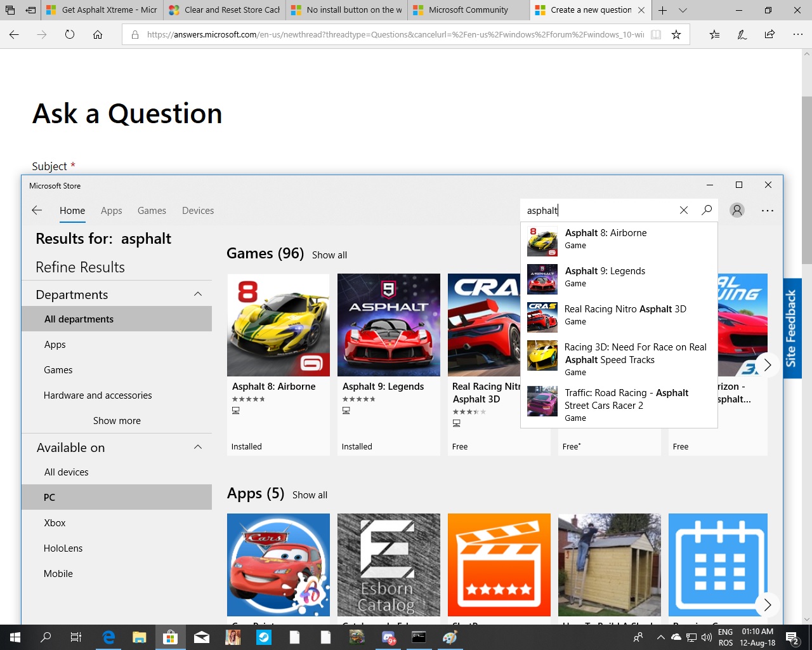The height and width of the screenshot is (650, 812).
Task: Switch to Clear and Reset Store Cache tab
Action: [x=225, y=10]
